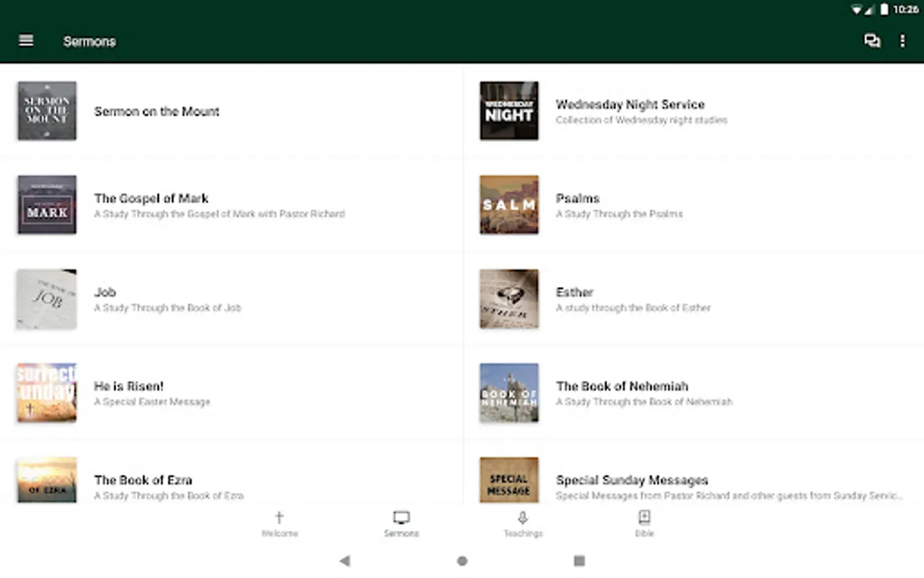The height and width of the screenshot is (578, 924).
Task: Click 'A Study Through the Book of Nehemiah' subtitle
Action: [644, 401]
